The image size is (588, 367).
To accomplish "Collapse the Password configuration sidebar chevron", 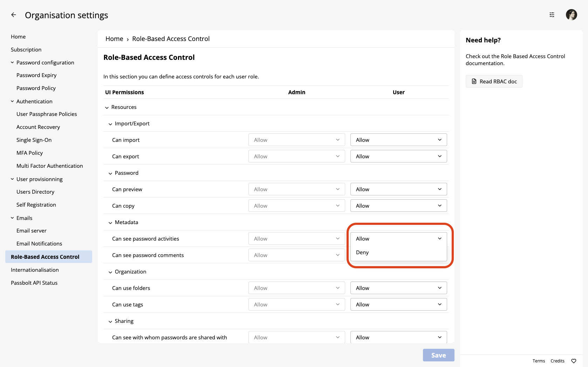I will [x=12, y=63].
